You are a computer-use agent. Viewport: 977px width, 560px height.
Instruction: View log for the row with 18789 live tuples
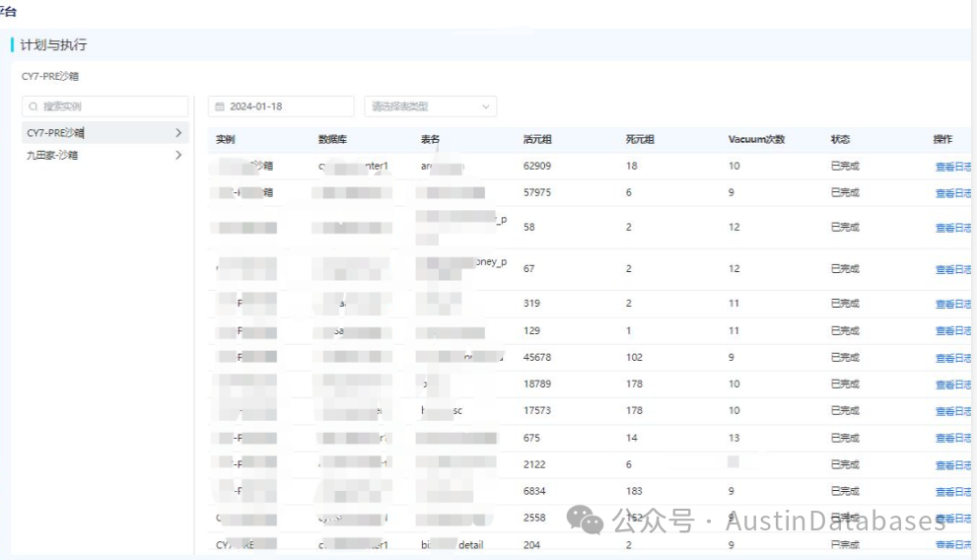click(x=952, y=385)
